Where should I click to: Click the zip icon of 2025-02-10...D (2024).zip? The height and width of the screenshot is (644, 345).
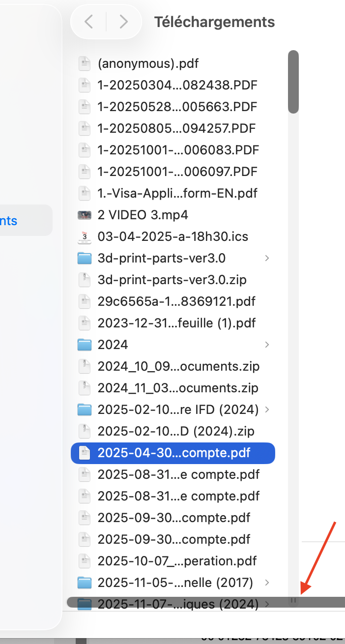(85, 431)
